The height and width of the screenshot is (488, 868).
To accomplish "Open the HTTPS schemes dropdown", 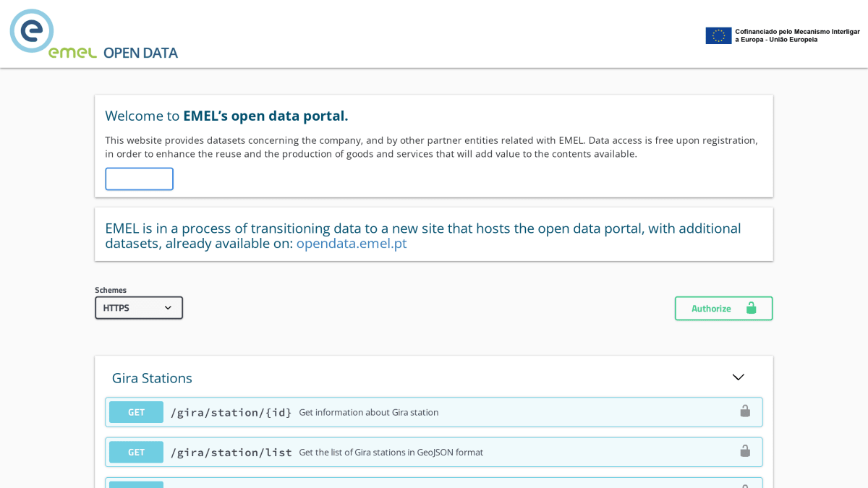I will coord(139,308).
